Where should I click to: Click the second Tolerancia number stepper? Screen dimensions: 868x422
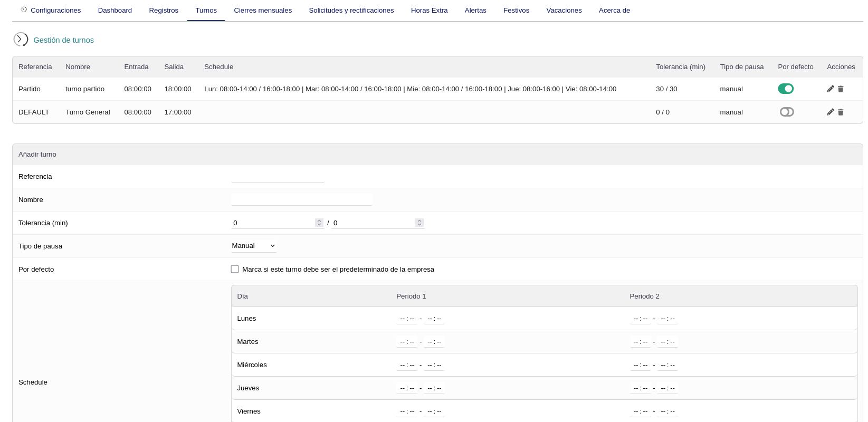pos(419,223)
